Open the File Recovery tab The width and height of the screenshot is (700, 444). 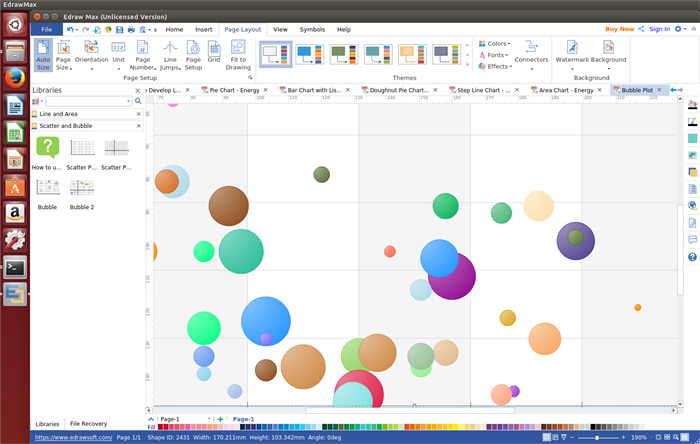[x=88, y=424]
